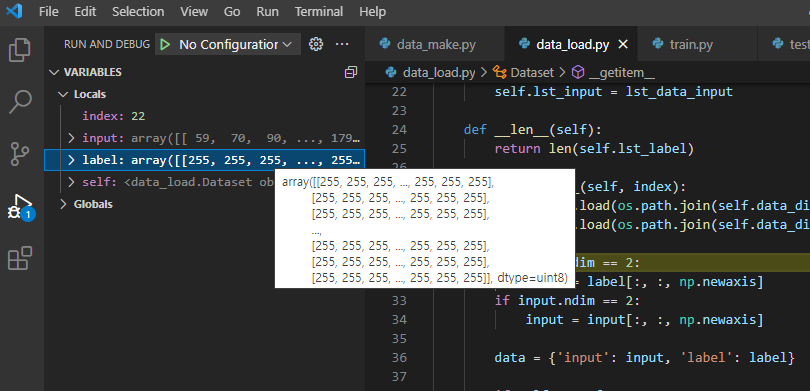Click the data dictionary assignment line

[644, 357]
